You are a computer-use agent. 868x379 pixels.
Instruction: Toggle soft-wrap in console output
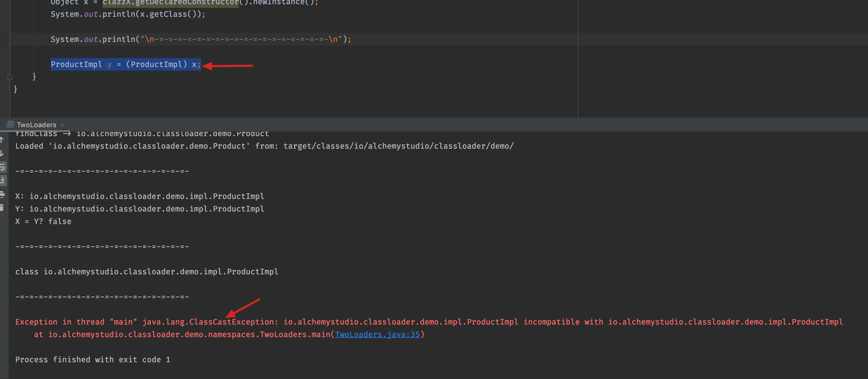(x=3, y=167)
